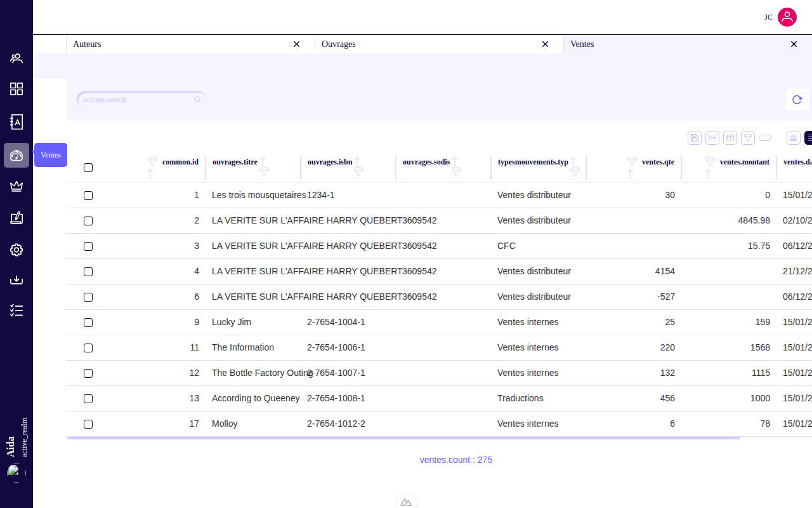Click the filter funnel on ventes.qte column

click(632, 161)
